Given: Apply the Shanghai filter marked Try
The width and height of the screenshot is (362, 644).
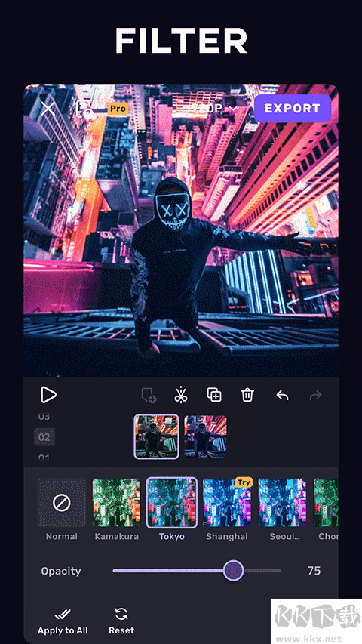Looking at the screenshot, I should click(227, 502).
